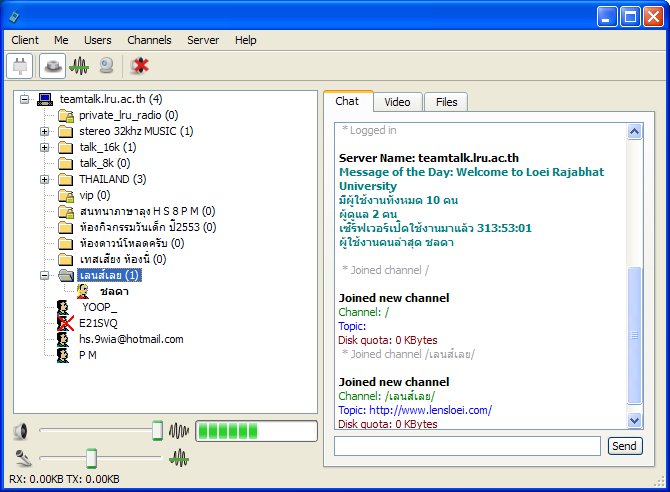
Task: Click the folder icon of THAILAND channel
Action: [65, 180]
